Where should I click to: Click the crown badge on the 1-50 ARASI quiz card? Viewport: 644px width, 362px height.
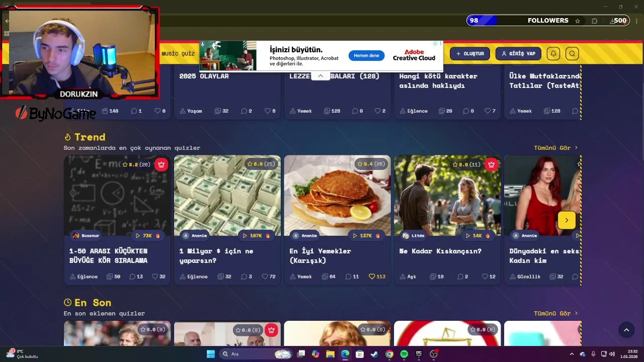[x=161, y=164]
